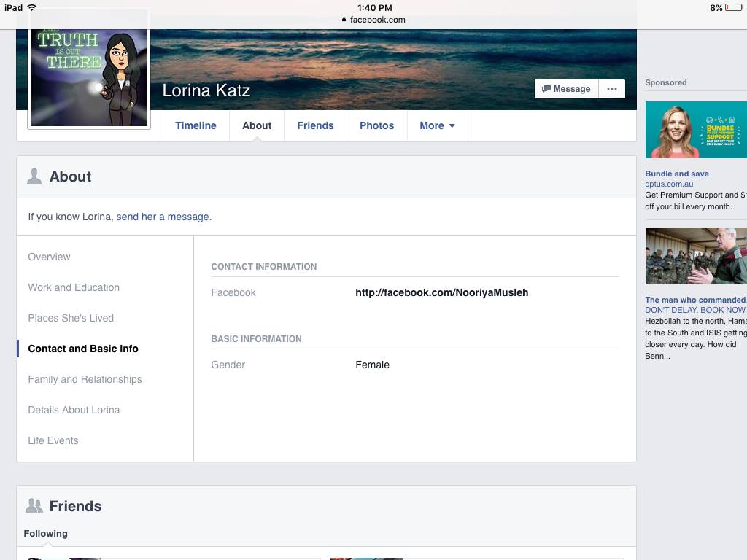This screenshot has width=747, height=560.
Task: Open Work and Education section
Action: click(74, 287)
